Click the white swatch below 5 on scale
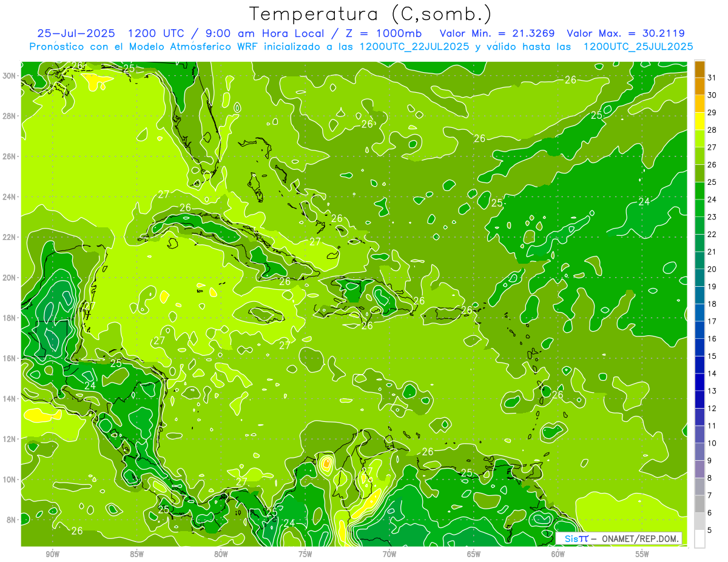Viewport: 728px width, 562px height. tap(699, 539)
